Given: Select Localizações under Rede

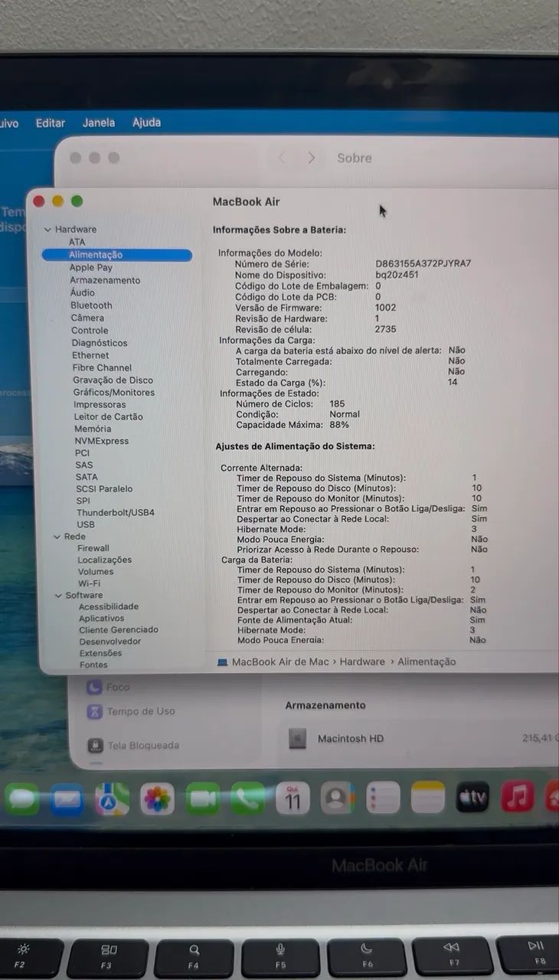Looking at the screenshot, I should [x=105, y=560].
